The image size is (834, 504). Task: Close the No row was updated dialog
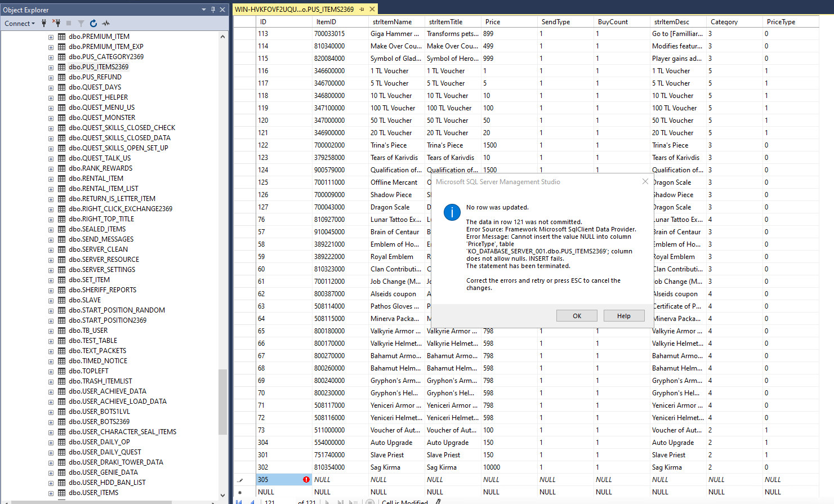(x=645, y=181)
